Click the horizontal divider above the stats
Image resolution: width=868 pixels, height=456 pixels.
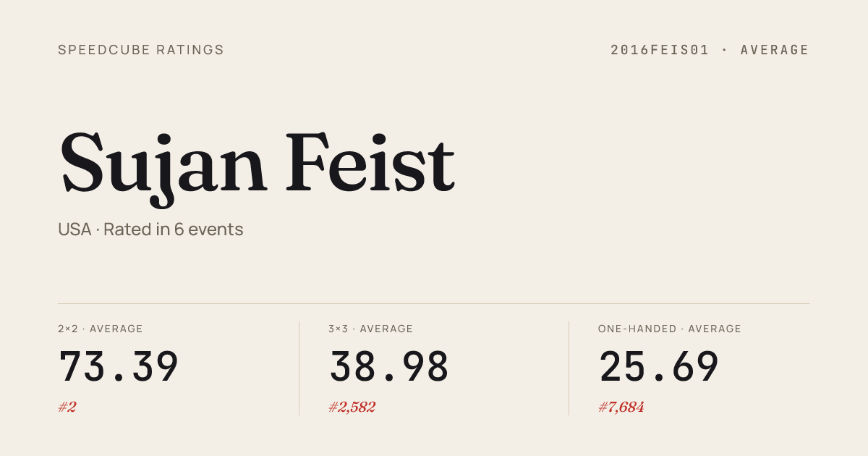(x=434, y=303)
